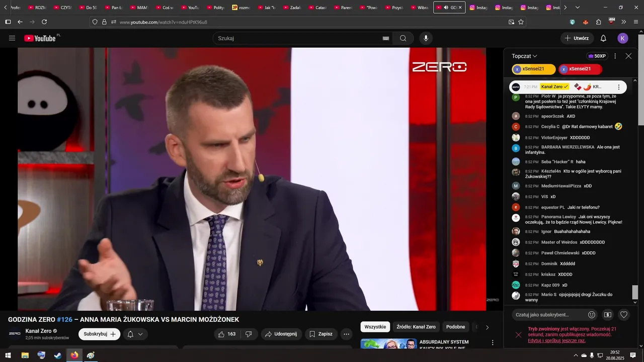Viewport: 644px width, 362px height.
Task: Dismiss the slow mode warning message
Action: tap(518, 335)
